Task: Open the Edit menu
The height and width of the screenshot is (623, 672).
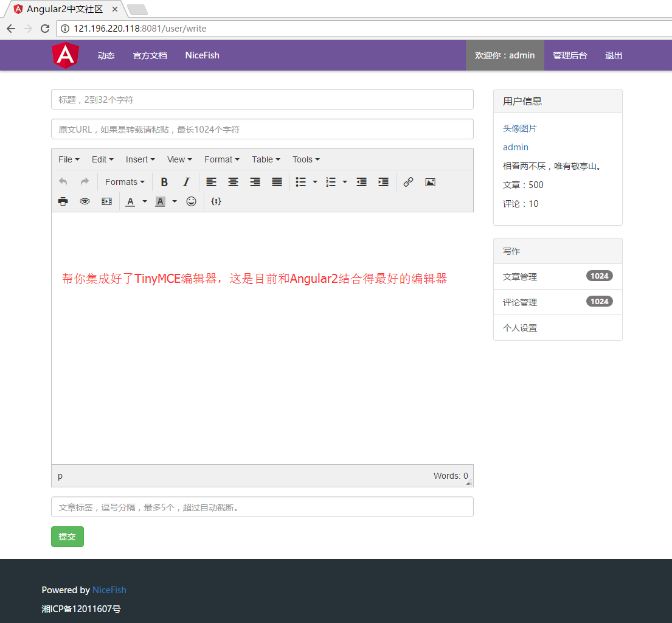Action: pyautogui.click(x=102, y=159)
